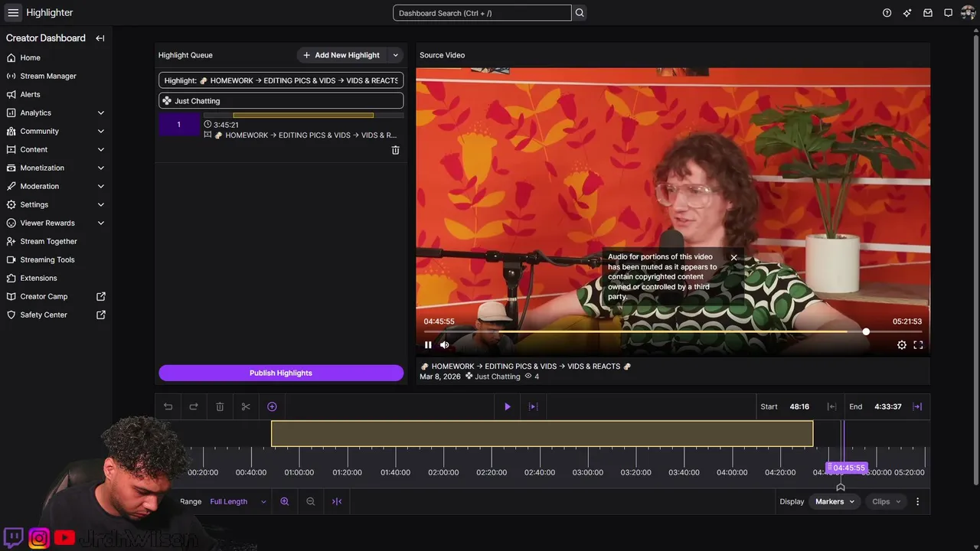Click the 3:45:21 highlight duration text
This screenshot has width=980, height=551.
226,125
